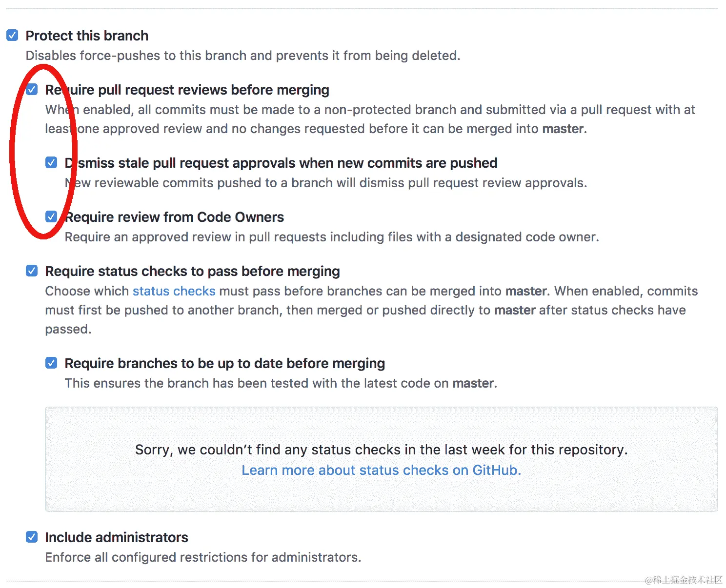
Task: Click 'Require status checks to pass' label text
Action: (193, 272)
